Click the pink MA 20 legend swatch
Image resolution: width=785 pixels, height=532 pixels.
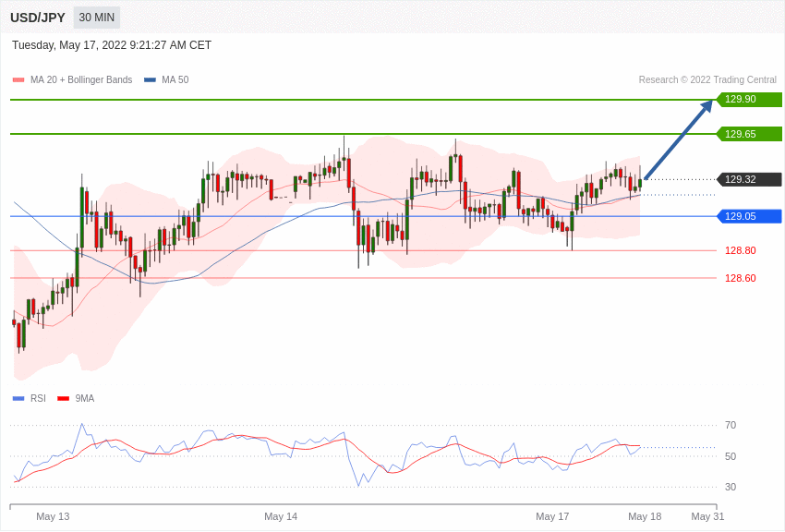pos(18,80)
